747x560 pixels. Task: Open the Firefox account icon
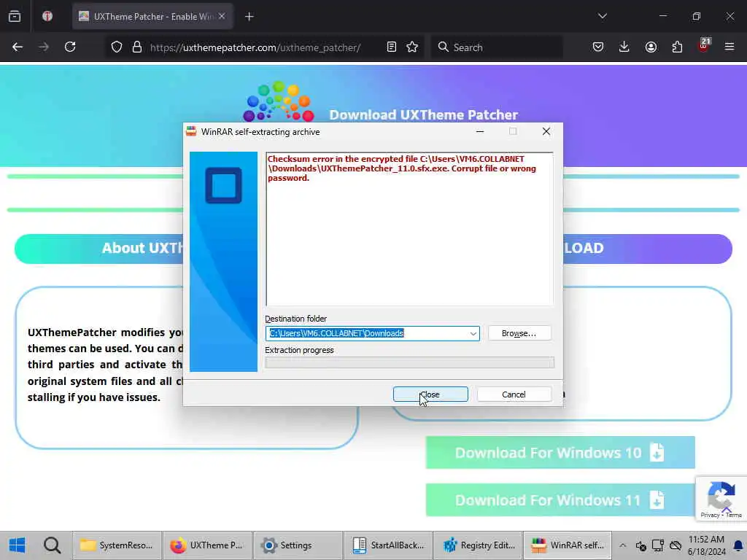pos(651,47)
